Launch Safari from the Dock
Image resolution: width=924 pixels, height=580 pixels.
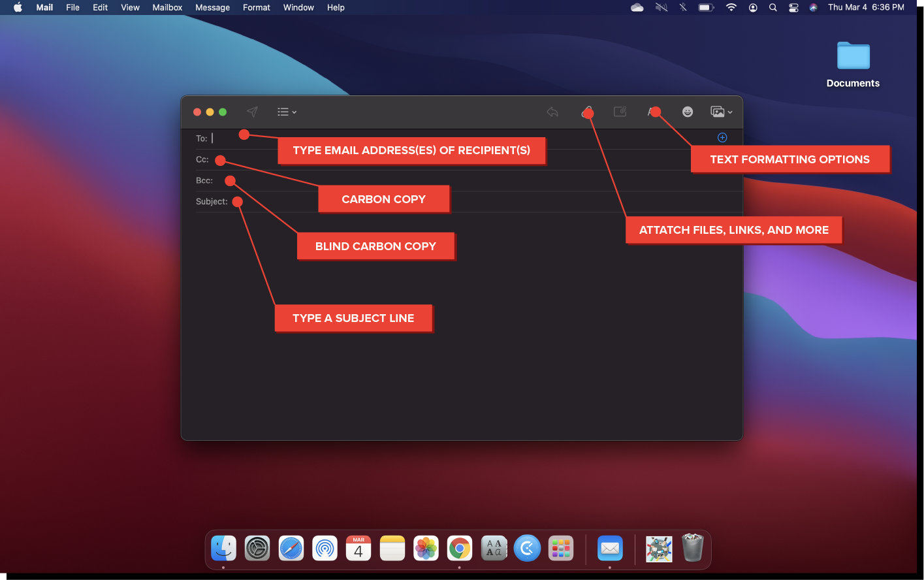pyautogui.click(x=291, y=549)
